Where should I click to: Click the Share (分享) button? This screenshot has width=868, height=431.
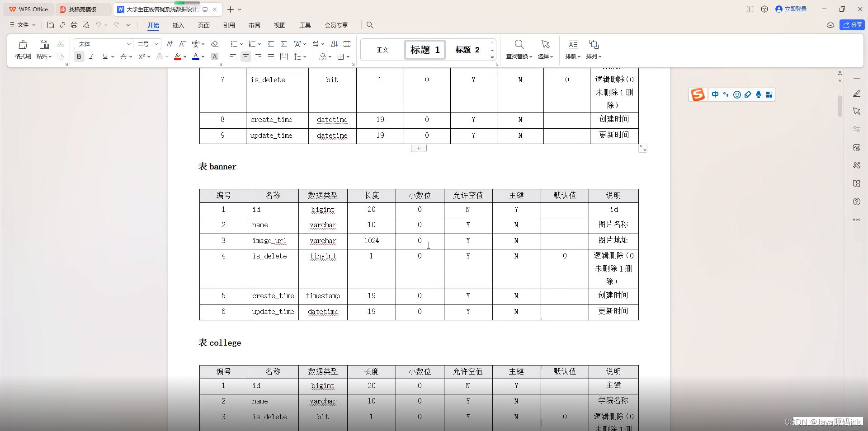tap(852, 25)
